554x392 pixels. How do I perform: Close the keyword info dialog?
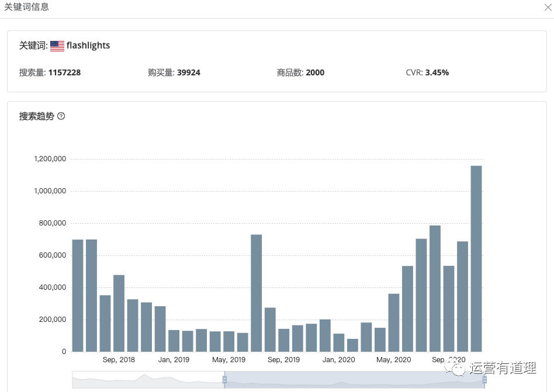pos(548,8)
